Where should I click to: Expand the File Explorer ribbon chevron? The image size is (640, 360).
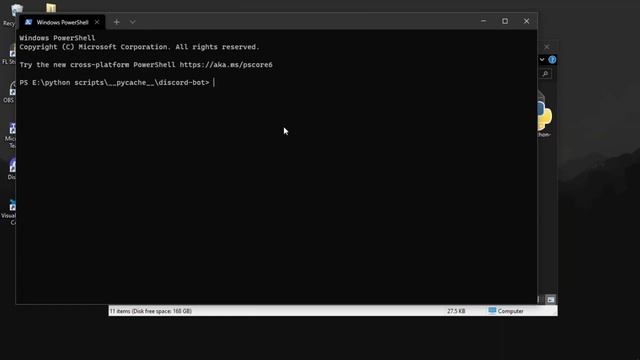[542, 60]
